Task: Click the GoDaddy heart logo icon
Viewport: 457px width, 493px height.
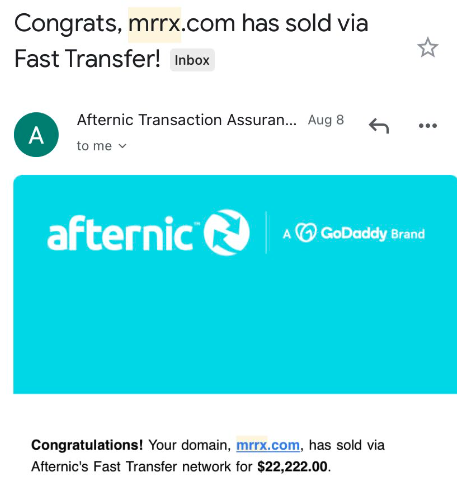Action: 306,232
